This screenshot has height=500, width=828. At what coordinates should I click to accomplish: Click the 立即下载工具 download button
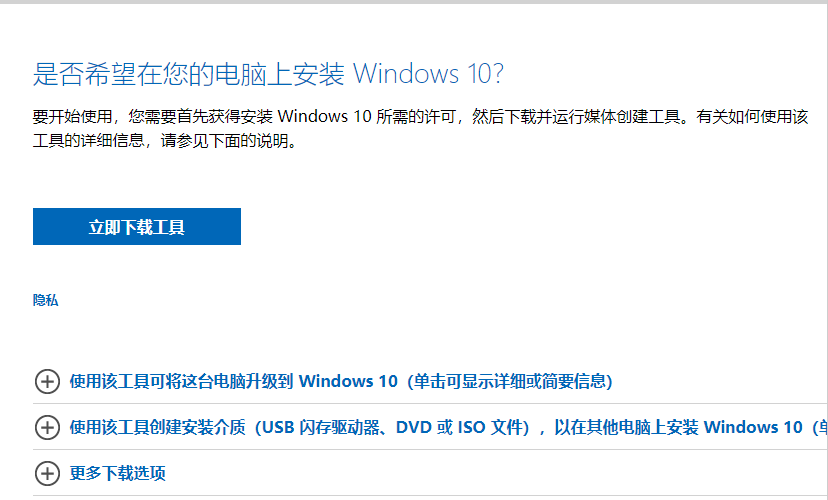137,227
